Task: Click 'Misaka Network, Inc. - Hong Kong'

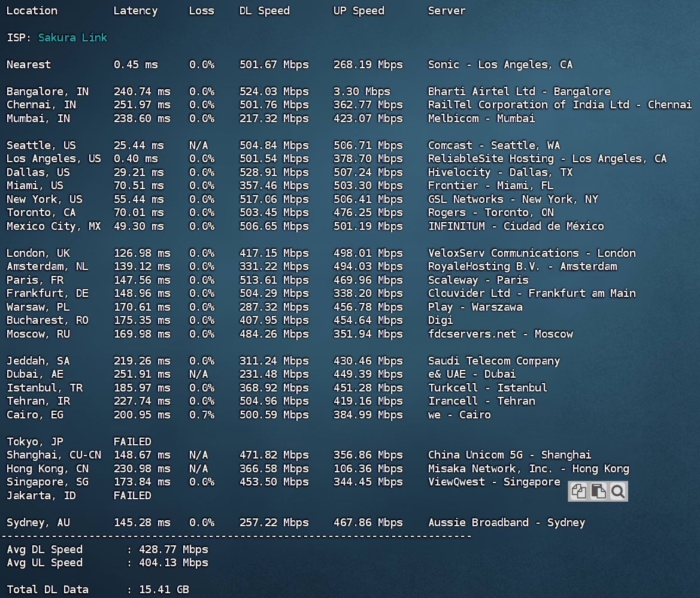Action: pyautogui.click(x=529, y=469)
